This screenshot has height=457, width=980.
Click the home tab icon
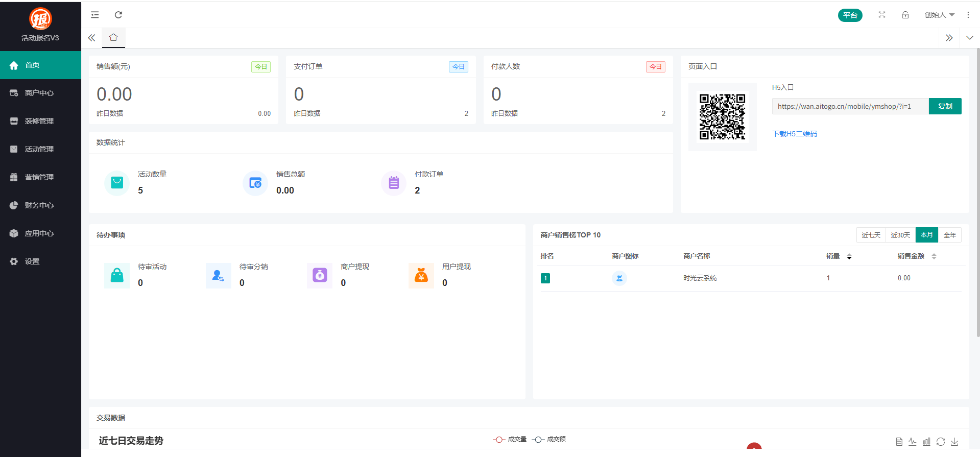113,37
